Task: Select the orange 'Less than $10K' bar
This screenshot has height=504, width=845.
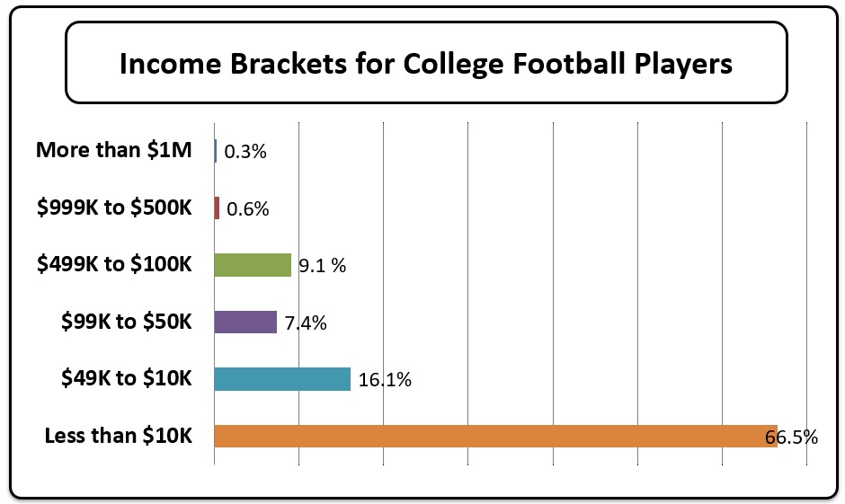Action: point(494,437)
